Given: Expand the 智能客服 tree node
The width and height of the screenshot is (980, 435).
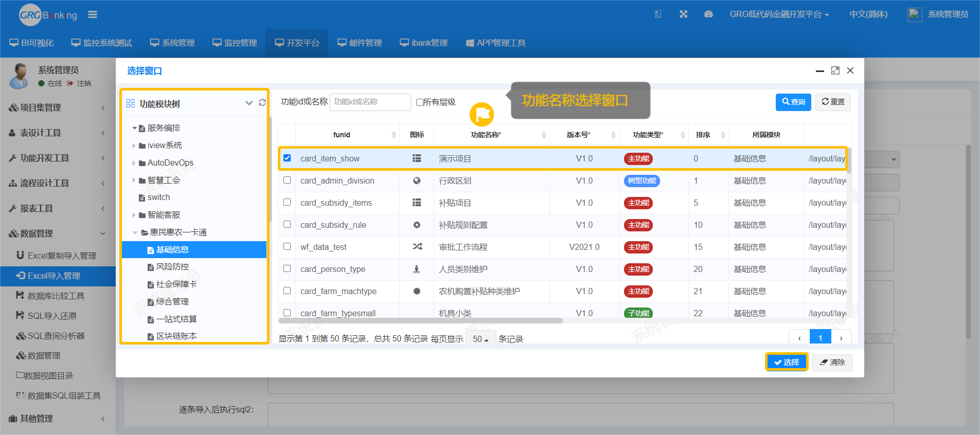Looking at the screenshot, I should click(x=134, y=215).
